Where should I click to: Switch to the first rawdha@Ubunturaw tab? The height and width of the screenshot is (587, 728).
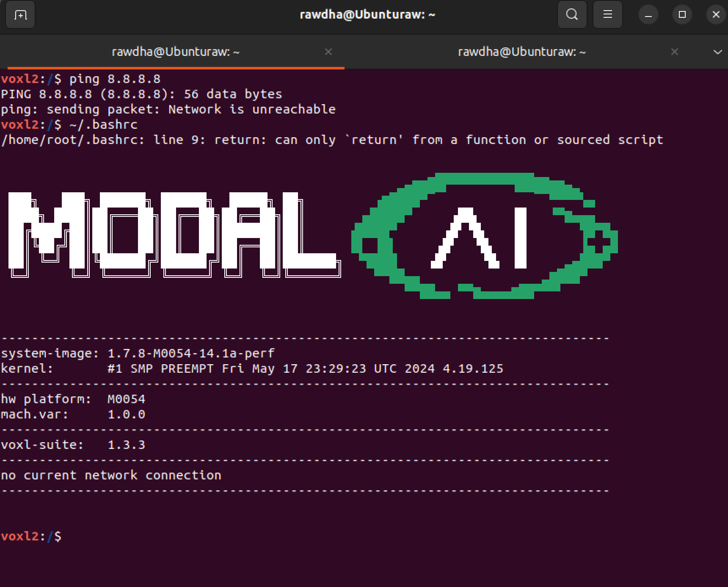(x=176, y=52)
